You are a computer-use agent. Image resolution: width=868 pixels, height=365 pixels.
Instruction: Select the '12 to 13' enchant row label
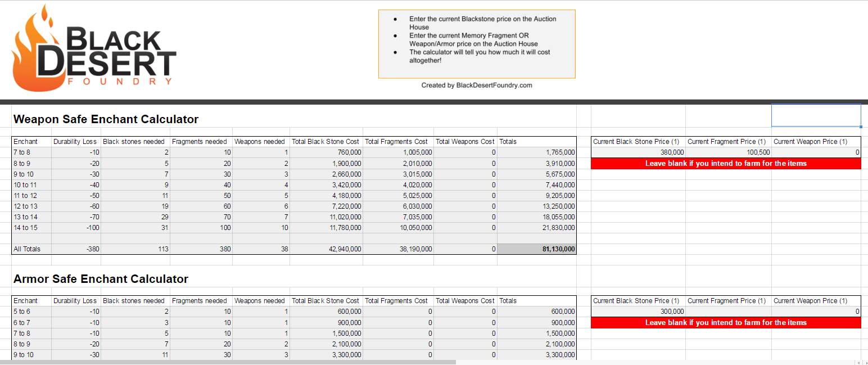[x=31, y=206]
